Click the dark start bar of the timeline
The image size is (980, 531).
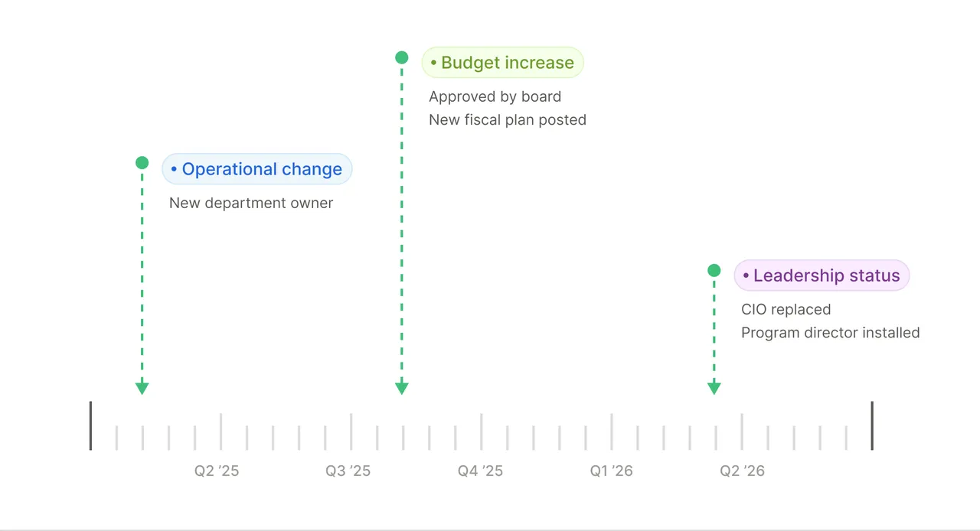(90, 425)
